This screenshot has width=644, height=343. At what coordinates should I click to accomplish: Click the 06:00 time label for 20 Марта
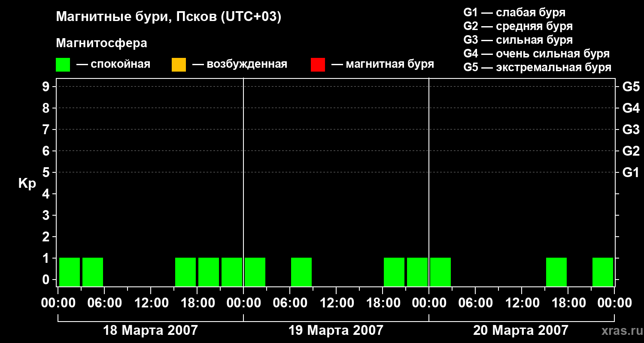(x=475, y=303)
